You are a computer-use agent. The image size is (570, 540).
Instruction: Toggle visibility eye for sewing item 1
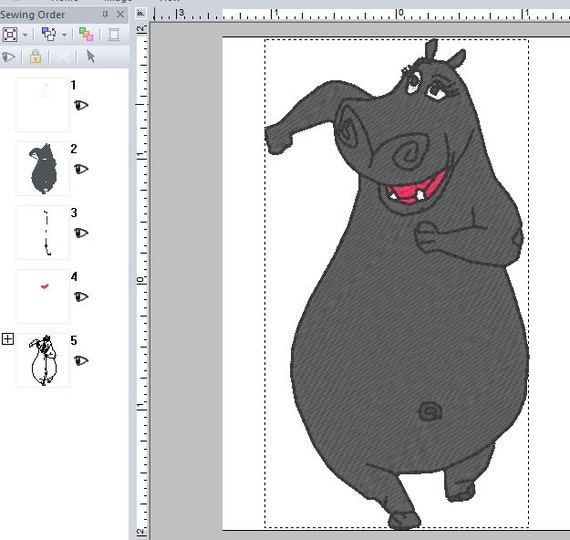81,105
